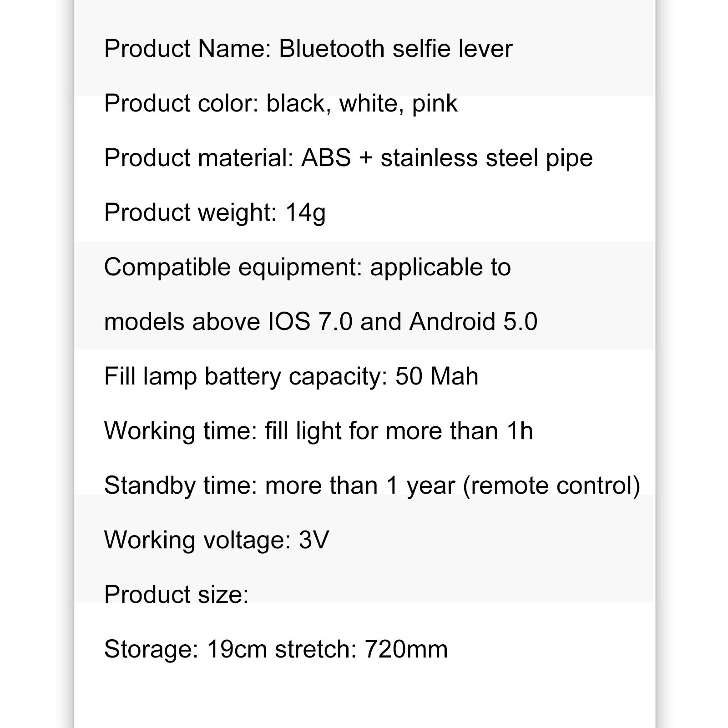Image resolution: width=728 pixels, height=728 pixels.
Task: Click the '3V' working voltage value
Action: 313,540
